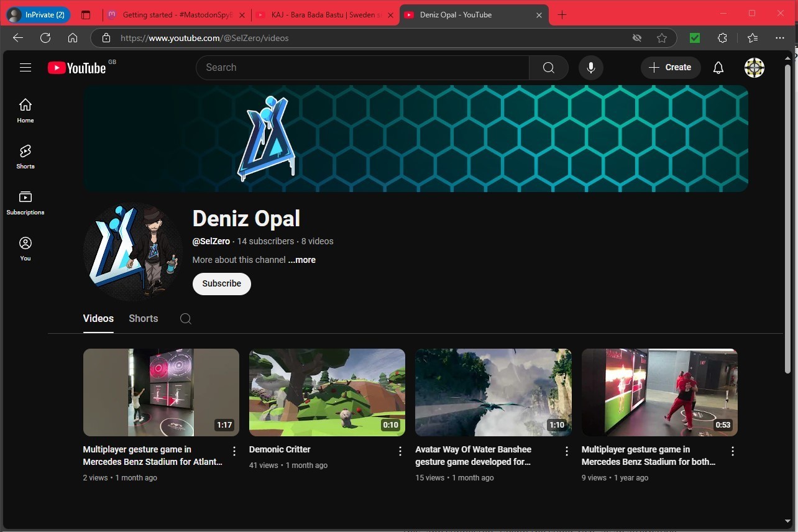The height and width of the screenshot is (532, 798).
Task: Click the channel search magnifier icon
Action: pyautogui.click(x=186, y=319)
